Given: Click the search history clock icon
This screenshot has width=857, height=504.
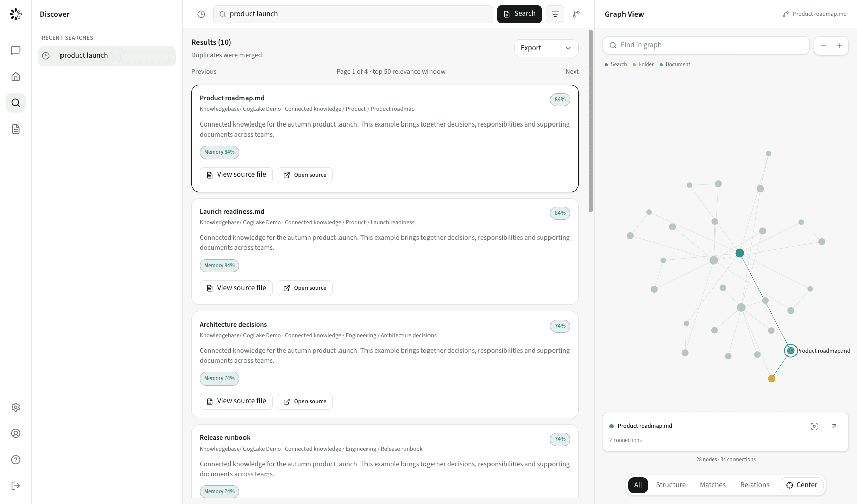Looking at the screenshot, I should (x=201, y=14).
